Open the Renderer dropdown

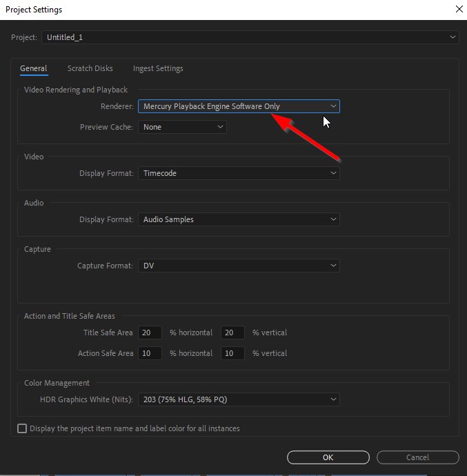click(x=239, y=106)
